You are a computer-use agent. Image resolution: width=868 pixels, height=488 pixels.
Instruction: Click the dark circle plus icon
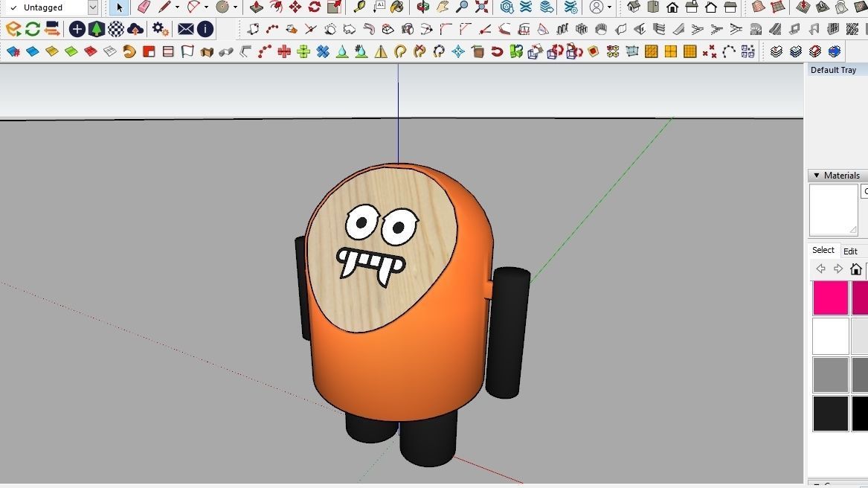(x=77, y=29)
